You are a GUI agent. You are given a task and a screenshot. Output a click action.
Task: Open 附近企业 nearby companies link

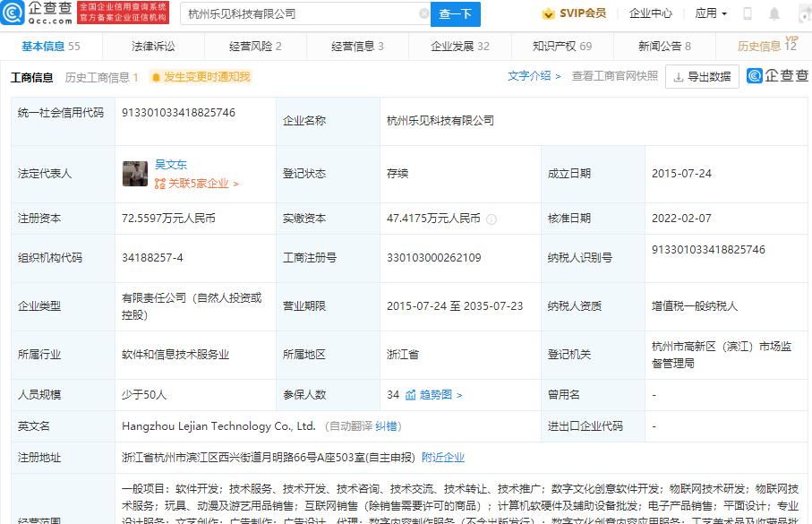pos(443,457)
